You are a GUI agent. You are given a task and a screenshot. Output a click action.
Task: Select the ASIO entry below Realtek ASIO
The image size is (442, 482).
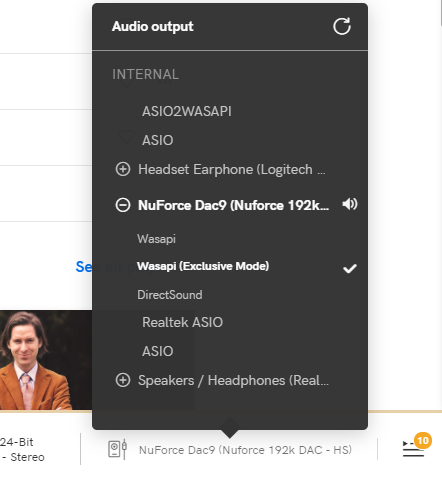(x=158, y=351)
